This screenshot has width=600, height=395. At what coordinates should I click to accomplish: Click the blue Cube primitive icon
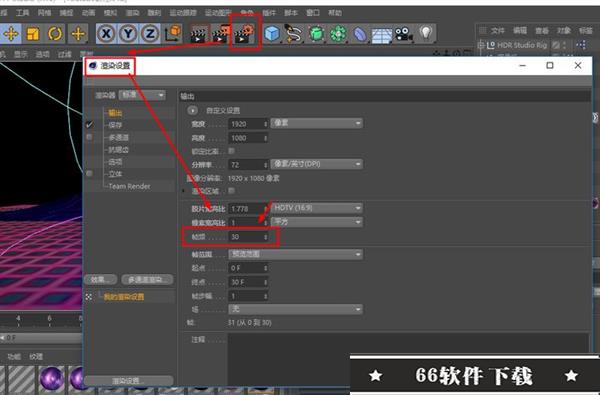[272, 34]
